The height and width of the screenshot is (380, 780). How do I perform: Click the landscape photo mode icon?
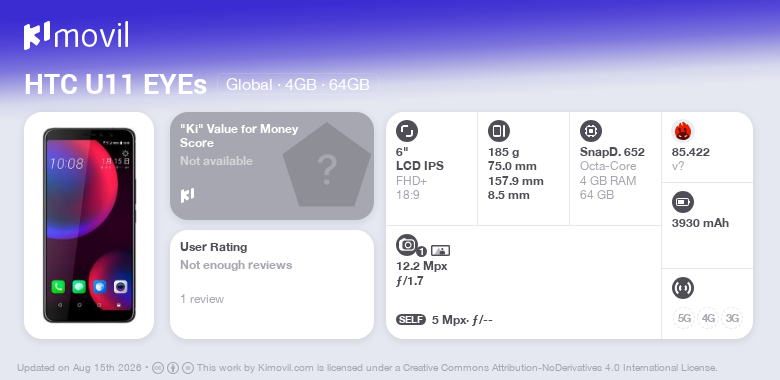pyautogui.click(x=440, y=251)
